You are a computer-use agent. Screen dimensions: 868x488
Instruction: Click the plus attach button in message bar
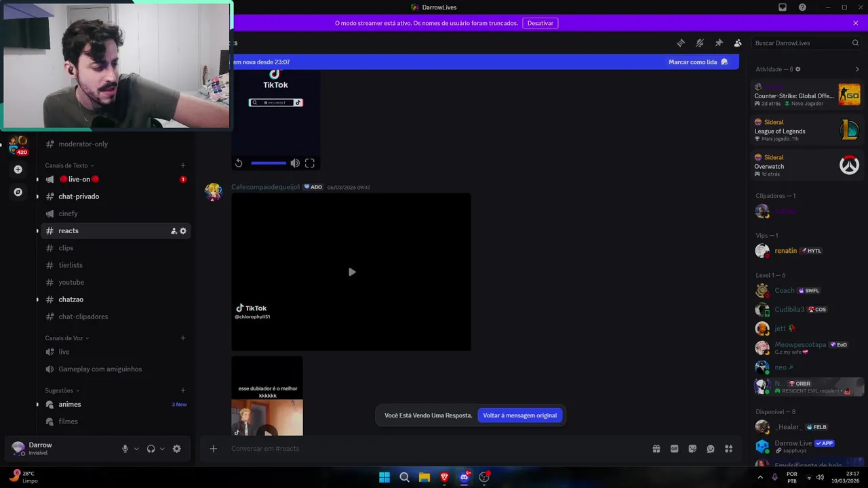coord(214,449)
